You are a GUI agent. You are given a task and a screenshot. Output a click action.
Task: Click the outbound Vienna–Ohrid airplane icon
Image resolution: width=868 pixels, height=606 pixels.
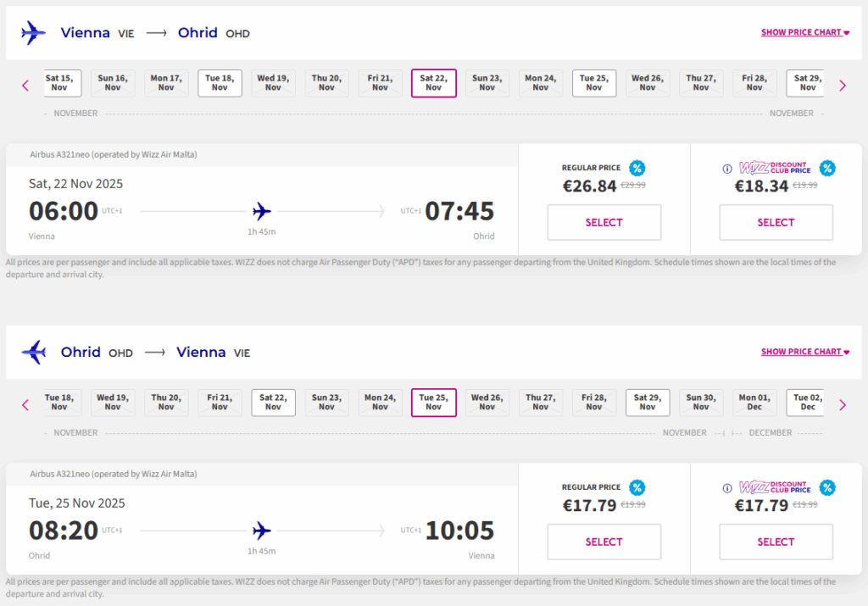[x=32, y=33]
